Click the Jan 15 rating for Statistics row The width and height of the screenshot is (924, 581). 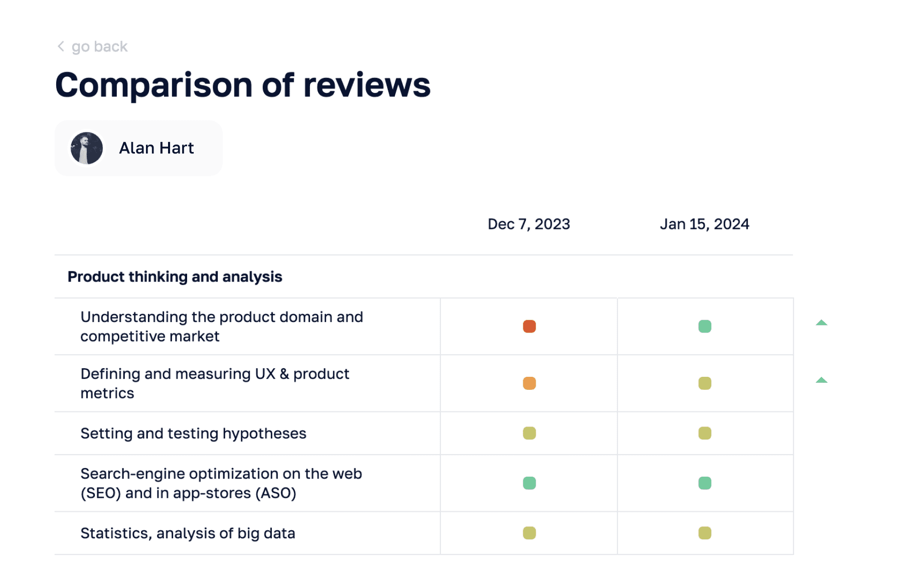705,533
